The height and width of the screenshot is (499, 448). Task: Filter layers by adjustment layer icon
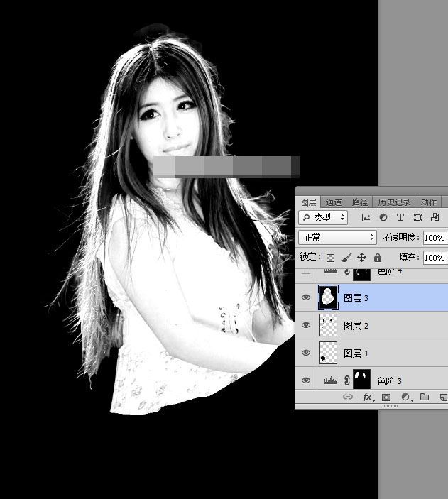pos(383,217)
